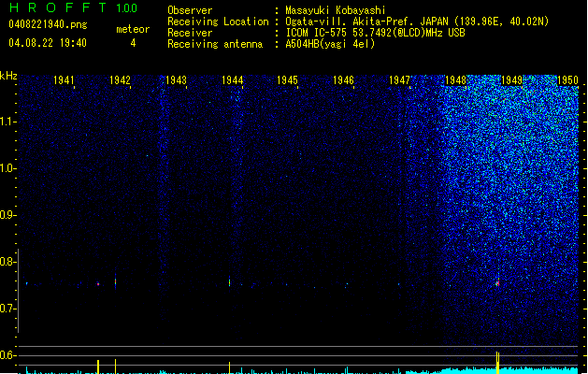Screen dimensions: 588x374
Task: Click the 1.0 kHz axis label
Action: [x=7, y=168]
